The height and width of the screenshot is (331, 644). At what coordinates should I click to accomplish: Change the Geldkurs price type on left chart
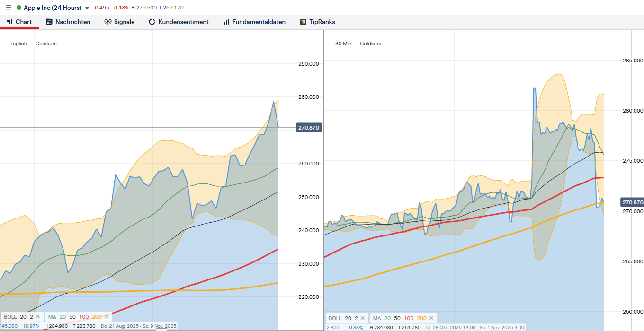(x=46, y=44)
